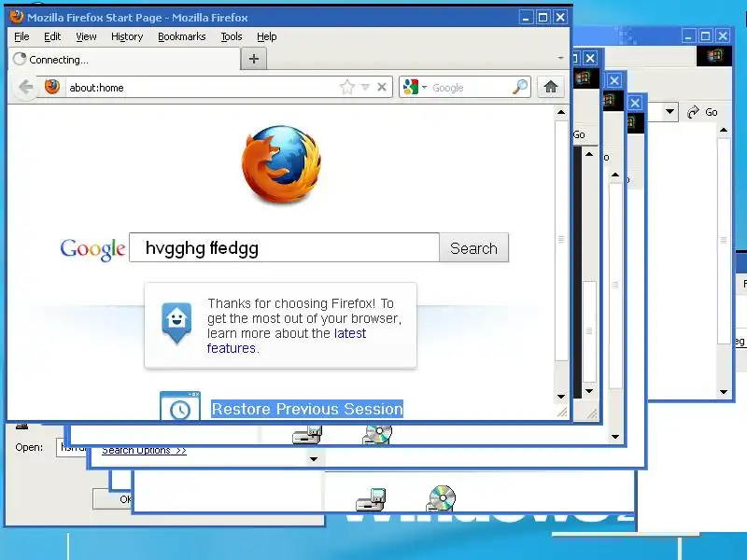Open address dropdown in rightmost background window
This screenshot has height=560, width=747.
[669, 112]
